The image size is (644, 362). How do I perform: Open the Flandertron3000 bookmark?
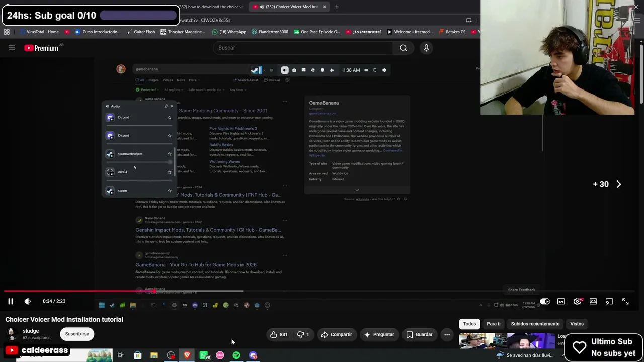(270, 32)
